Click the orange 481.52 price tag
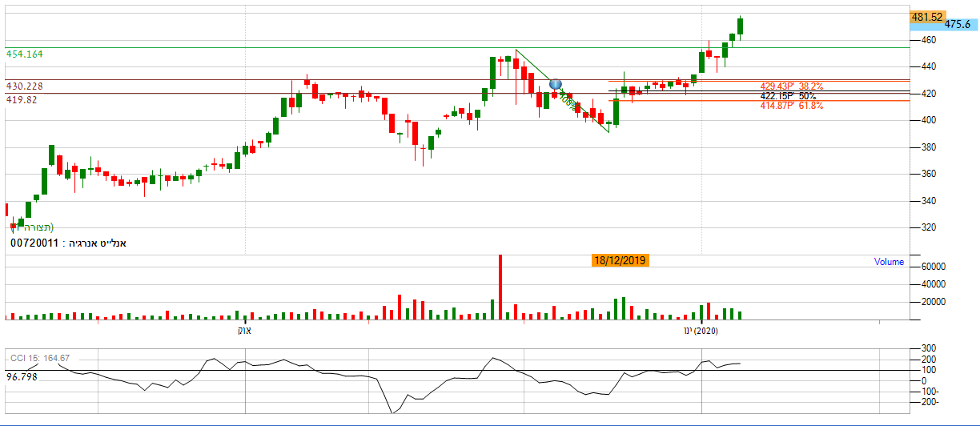980x426 pixels. tap(929, 16)
